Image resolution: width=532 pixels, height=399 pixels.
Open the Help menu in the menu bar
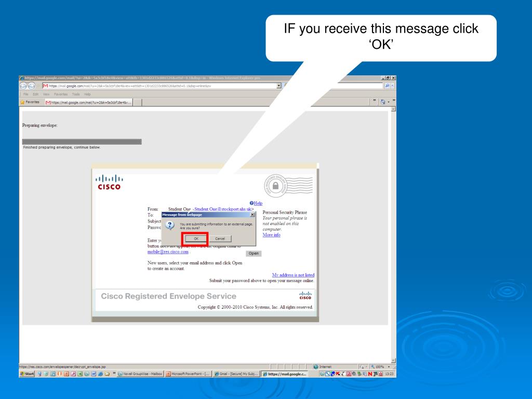coord(87,95)
